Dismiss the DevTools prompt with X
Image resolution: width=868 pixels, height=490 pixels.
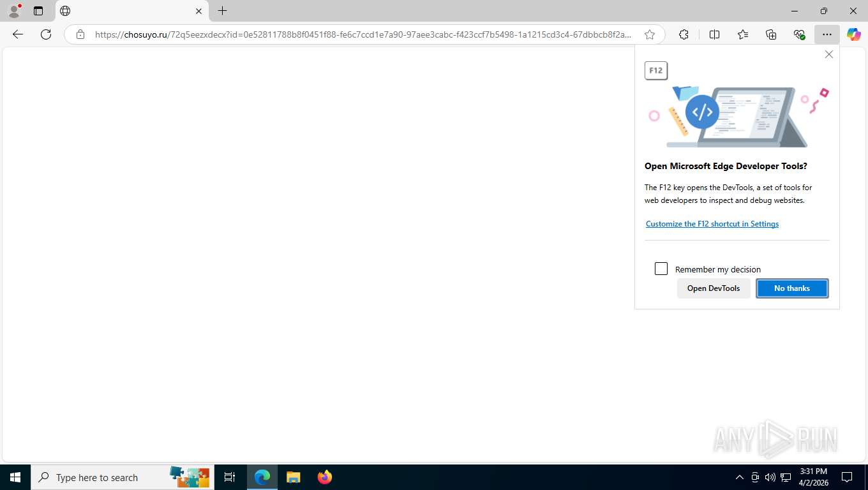(x=829, y=54)
